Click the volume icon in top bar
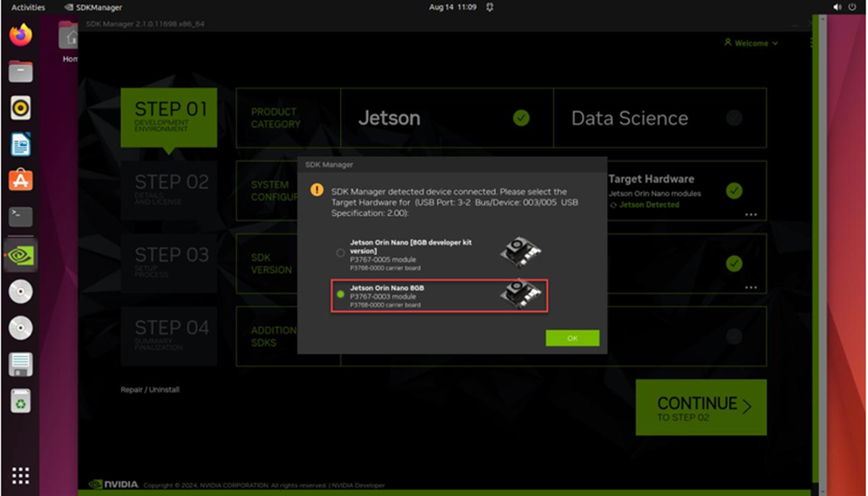This screenshot has height=496, width=868. 837,7
